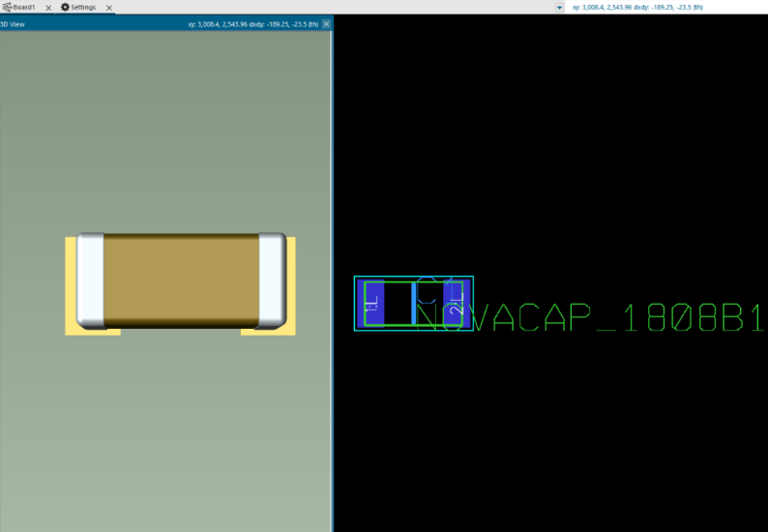Viewport: 768px width, 532px height.
Task: Open the tab list dropdown arrow
Action: coord(559,8)
